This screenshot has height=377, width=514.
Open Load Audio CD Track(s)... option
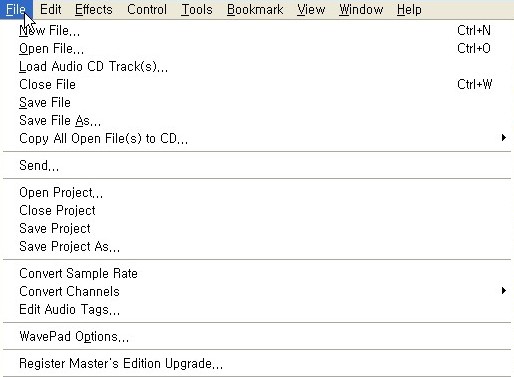[257, 67]
